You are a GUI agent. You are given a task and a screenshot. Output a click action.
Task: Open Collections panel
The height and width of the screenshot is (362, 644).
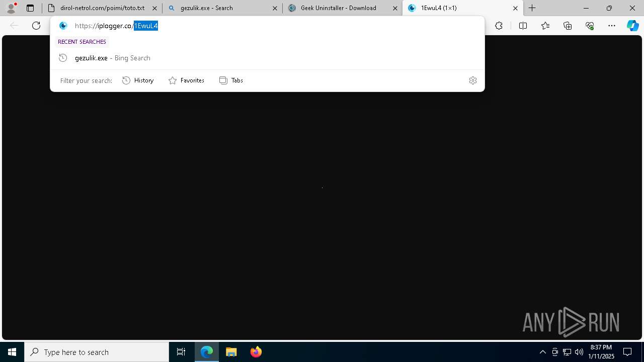tap(568, 26)
